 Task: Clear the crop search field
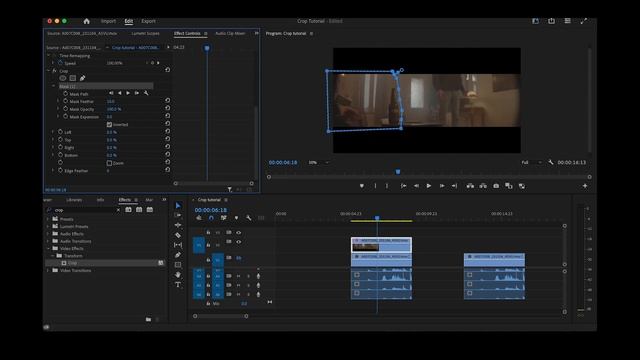[118, 210]
